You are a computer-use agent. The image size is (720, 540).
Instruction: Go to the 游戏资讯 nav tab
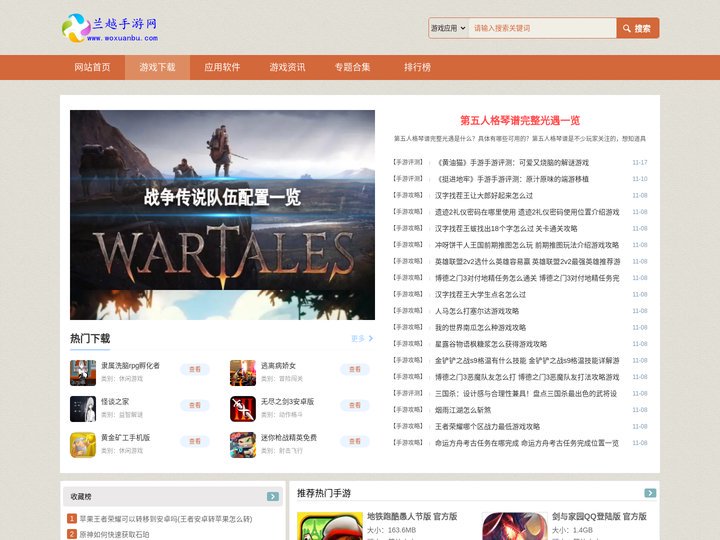[x=287, y=68]
